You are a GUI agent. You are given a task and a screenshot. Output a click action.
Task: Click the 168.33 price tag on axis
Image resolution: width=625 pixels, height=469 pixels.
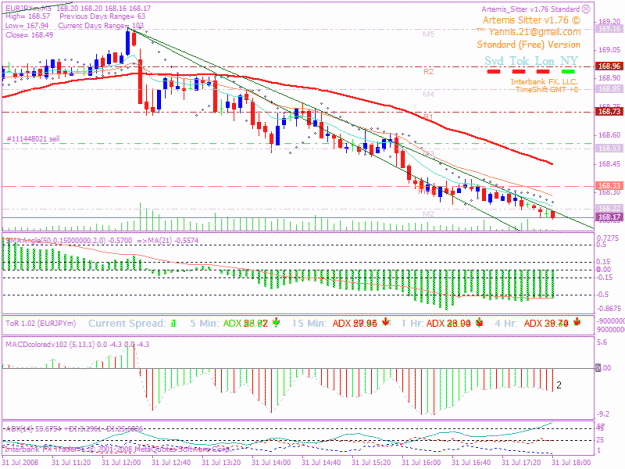[x=609, y=186]
